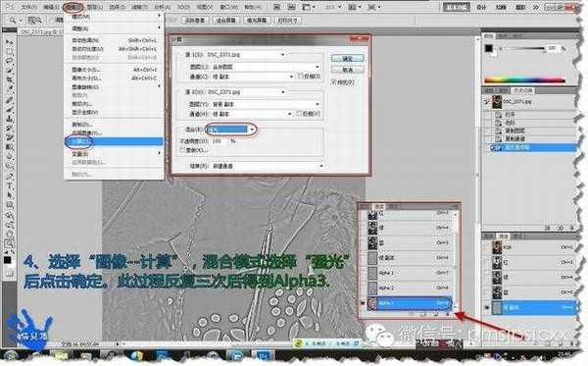
Task: Open the 通道(C) channel dropdown
Action: tap(253, 77)
